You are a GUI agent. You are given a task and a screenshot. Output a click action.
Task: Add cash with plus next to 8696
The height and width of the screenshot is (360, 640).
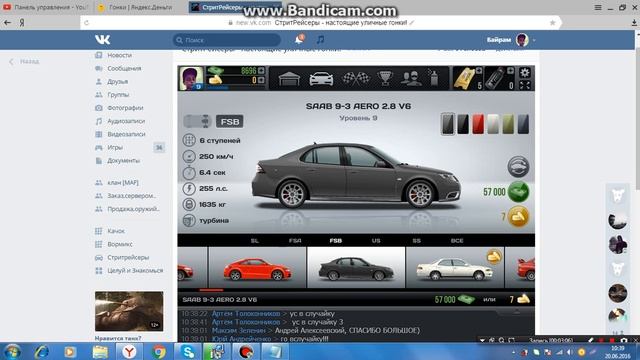[261, 71]
